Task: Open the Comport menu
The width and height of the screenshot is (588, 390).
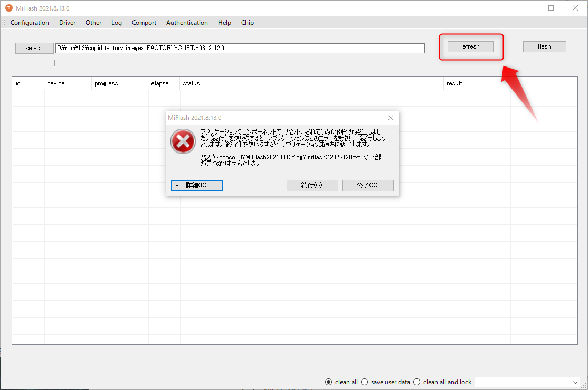Action: (144, 23)
